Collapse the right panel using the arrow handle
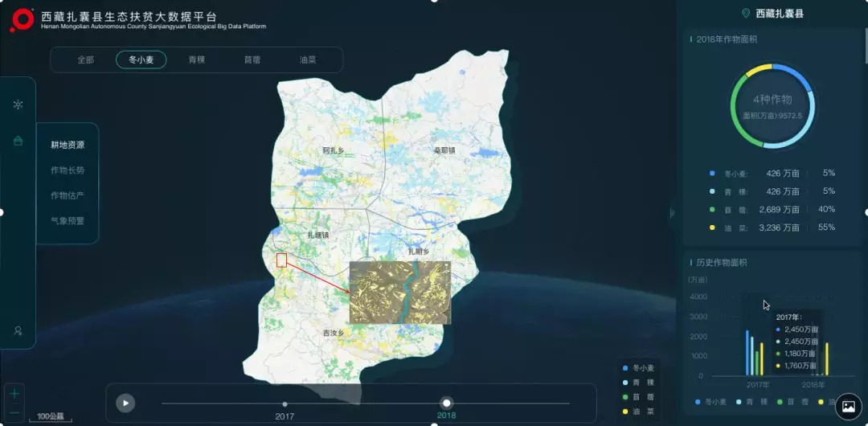Screen dimensions: 868x426 click(672, 212)
